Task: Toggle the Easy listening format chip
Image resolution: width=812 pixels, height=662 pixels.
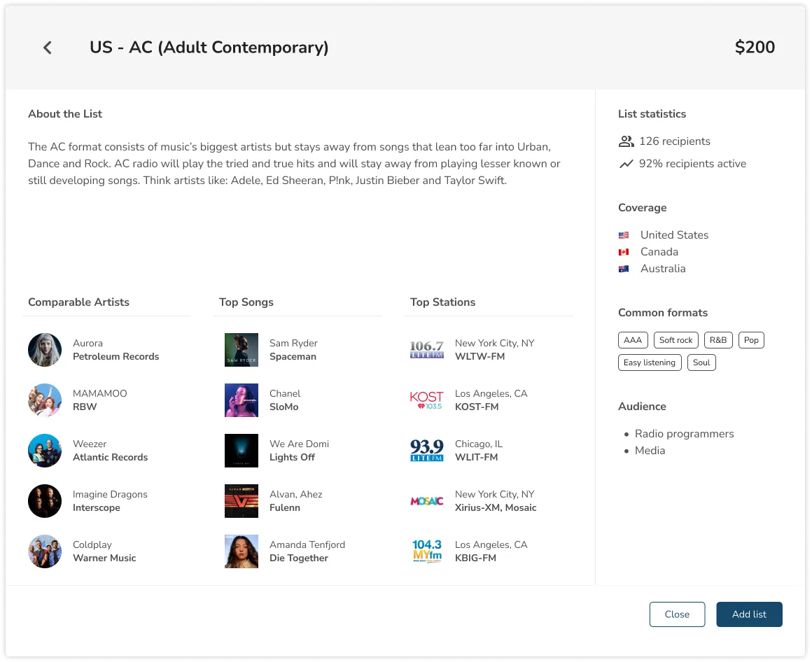Action: click(x=650, y=362)
